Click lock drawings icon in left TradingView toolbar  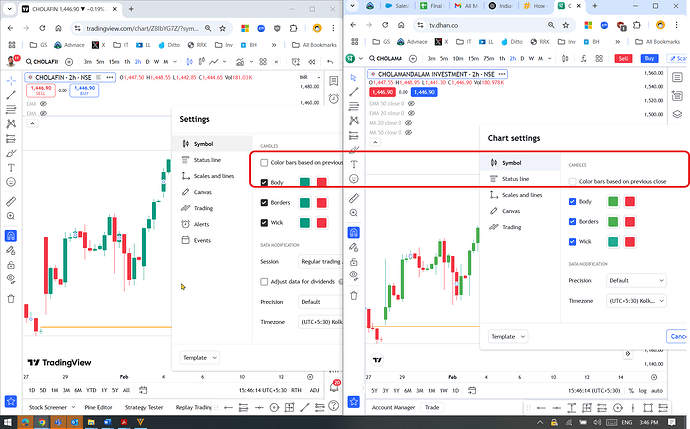11,265
